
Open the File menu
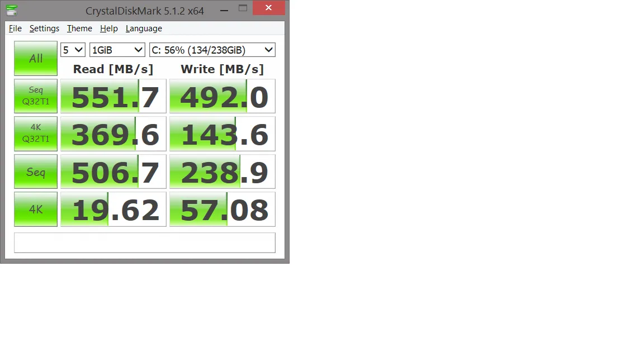[x=15, y=28]
